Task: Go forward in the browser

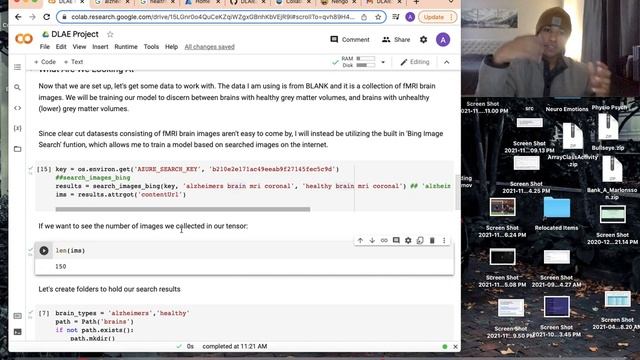Action: point(32,17)
